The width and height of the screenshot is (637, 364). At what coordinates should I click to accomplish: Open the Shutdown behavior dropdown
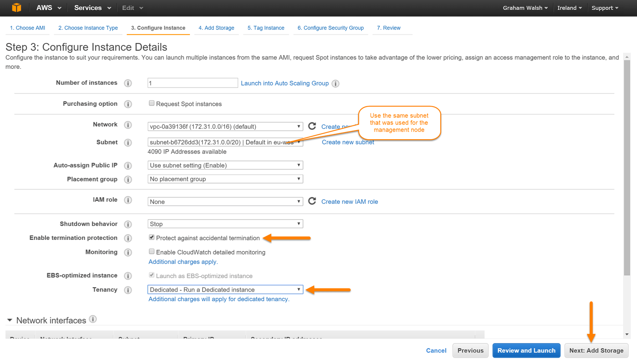pos(225,224)
